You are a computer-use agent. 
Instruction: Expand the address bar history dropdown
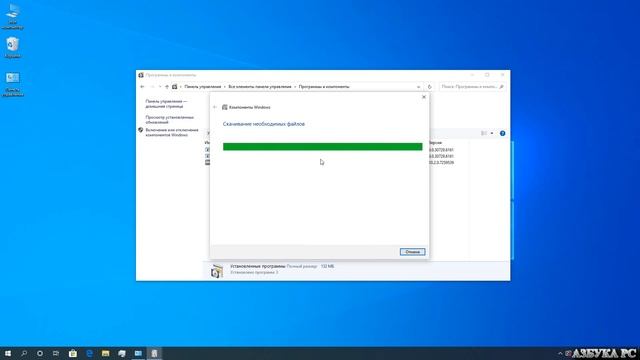pos(418,87)
